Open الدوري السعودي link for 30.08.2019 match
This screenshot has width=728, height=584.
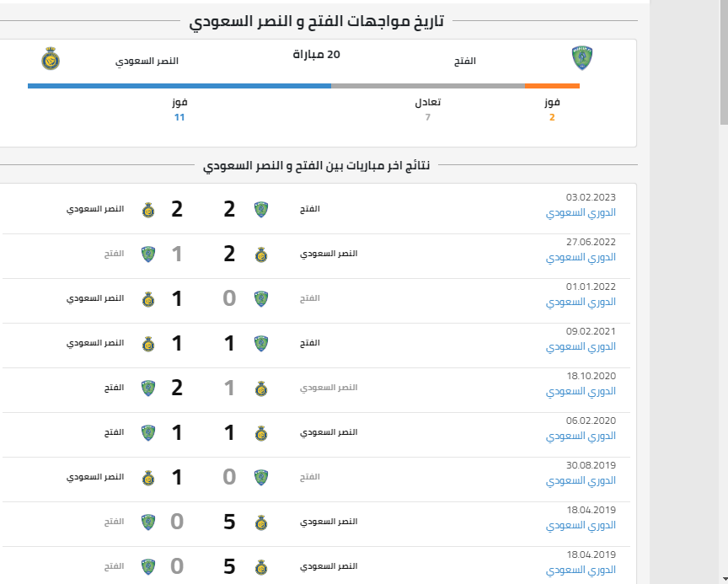(x=581, y=480)
